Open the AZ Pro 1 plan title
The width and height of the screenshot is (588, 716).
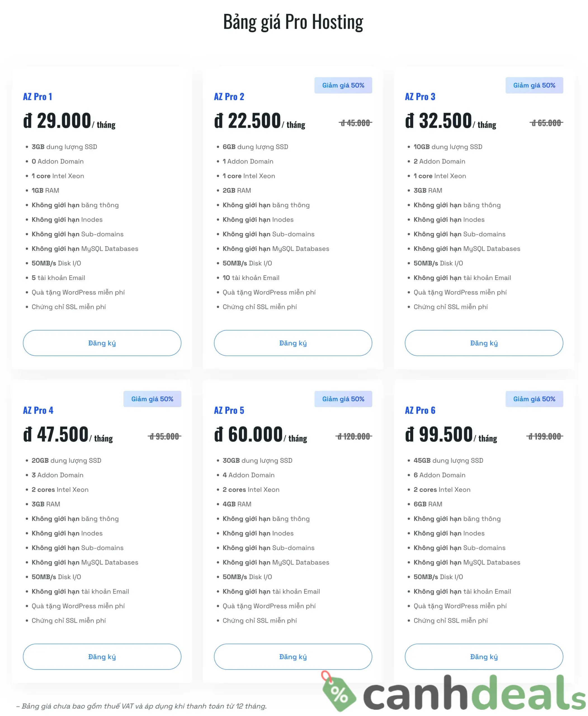coord(37,97)
